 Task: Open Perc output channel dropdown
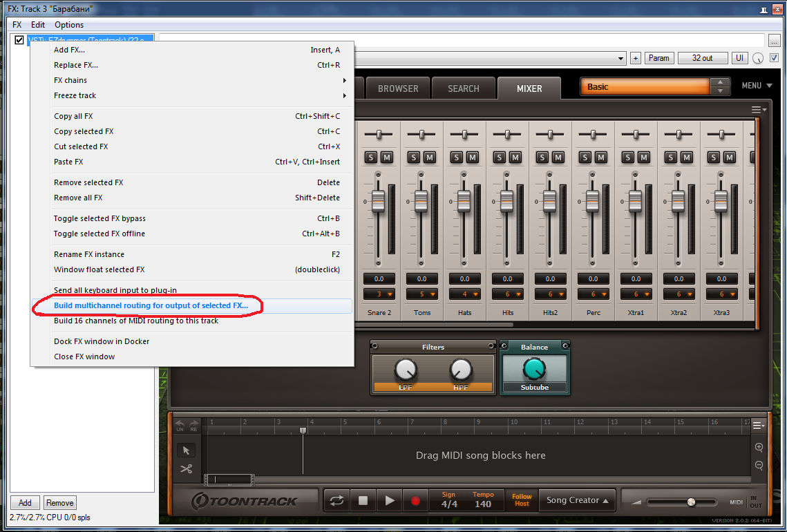coord(594,294)
